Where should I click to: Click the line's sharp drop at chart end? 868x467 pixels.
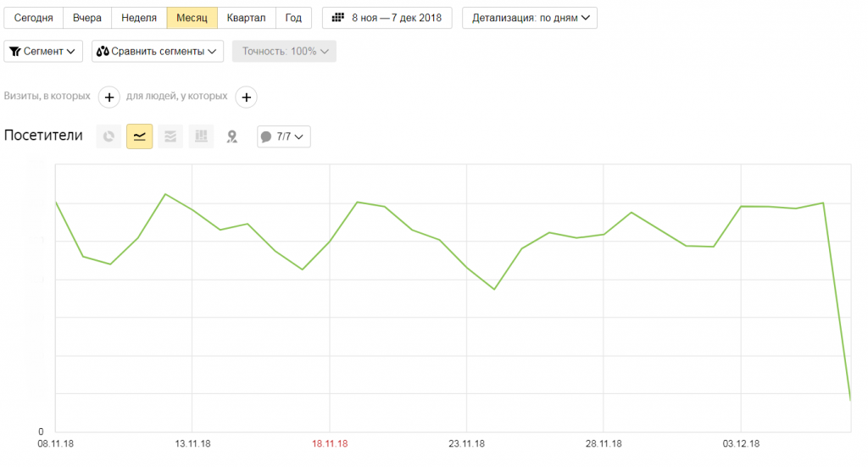pos(837,302)
